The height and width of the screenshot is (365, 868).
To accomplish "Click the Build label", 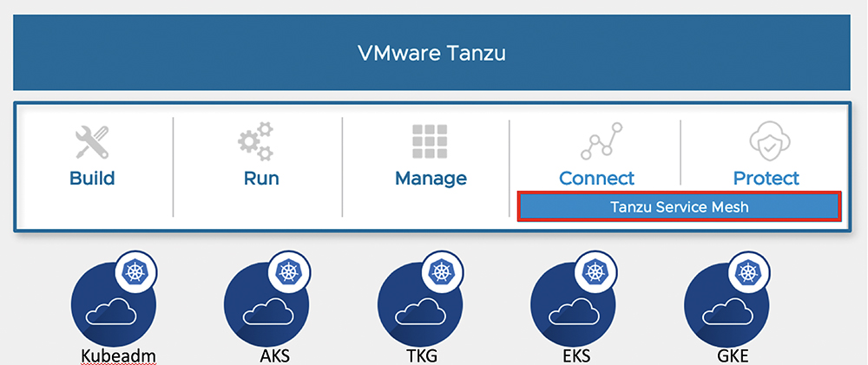I will tap(92, 178).
